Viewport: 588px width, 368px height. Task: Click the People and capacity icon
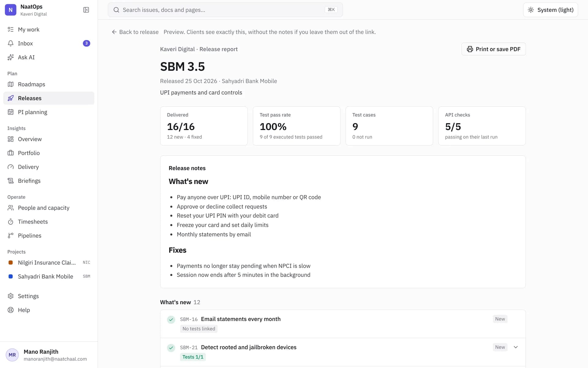(x=10, y=208)
